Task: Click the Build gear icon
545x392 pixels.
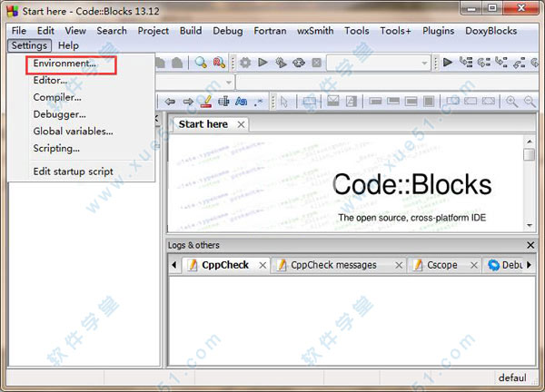Action: [x=245, y=63]
